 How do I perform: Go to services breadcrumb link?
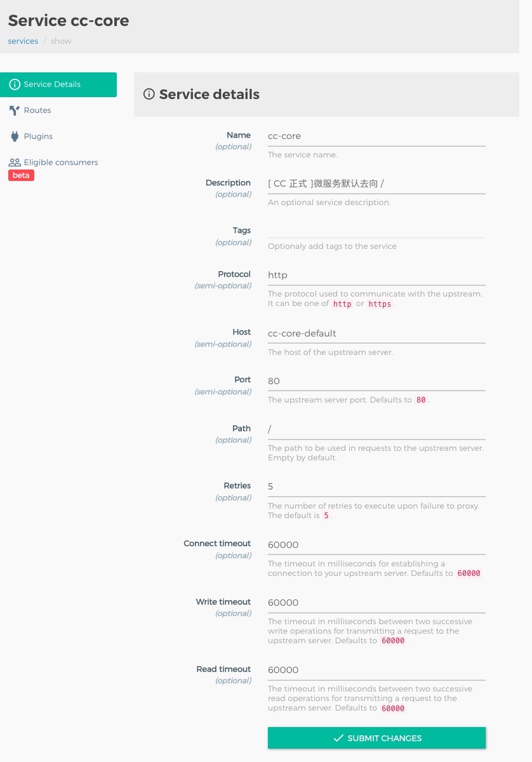23,41
